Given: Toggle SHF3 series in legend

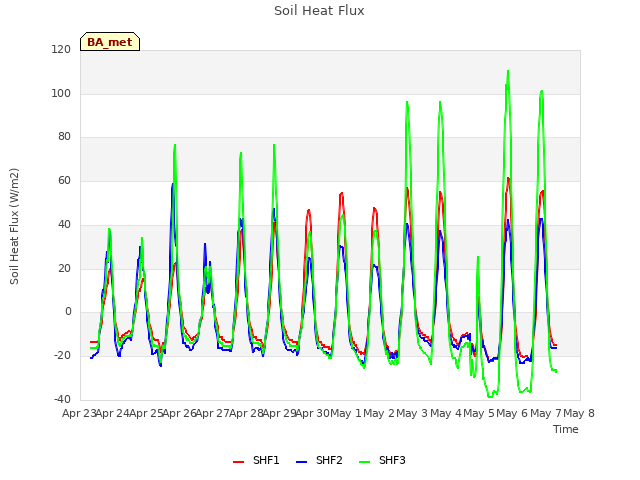Looking at the screenshot, I should pos(382,460).
